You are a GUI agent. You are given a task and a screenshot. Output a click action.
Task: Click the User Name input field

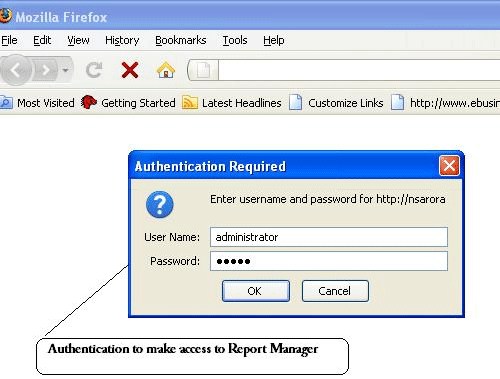pyautogui.click(x=329, y=237)
